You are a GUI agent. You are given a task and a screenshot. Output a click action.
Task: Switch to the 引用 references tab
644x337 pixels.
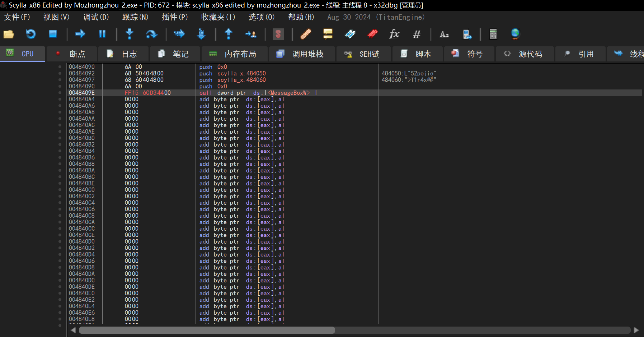(580, 54)
